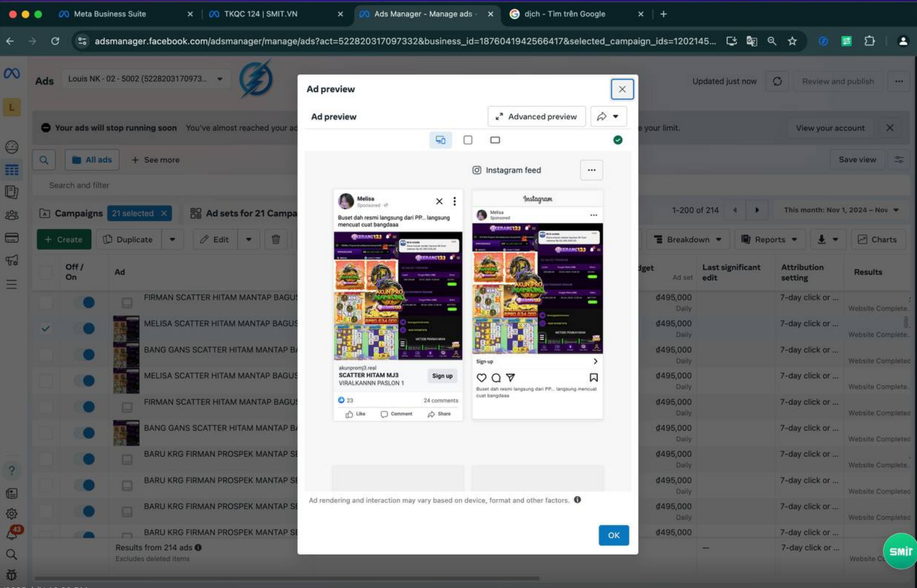
Task: Open a new browser tab
Action: [663, 14]
